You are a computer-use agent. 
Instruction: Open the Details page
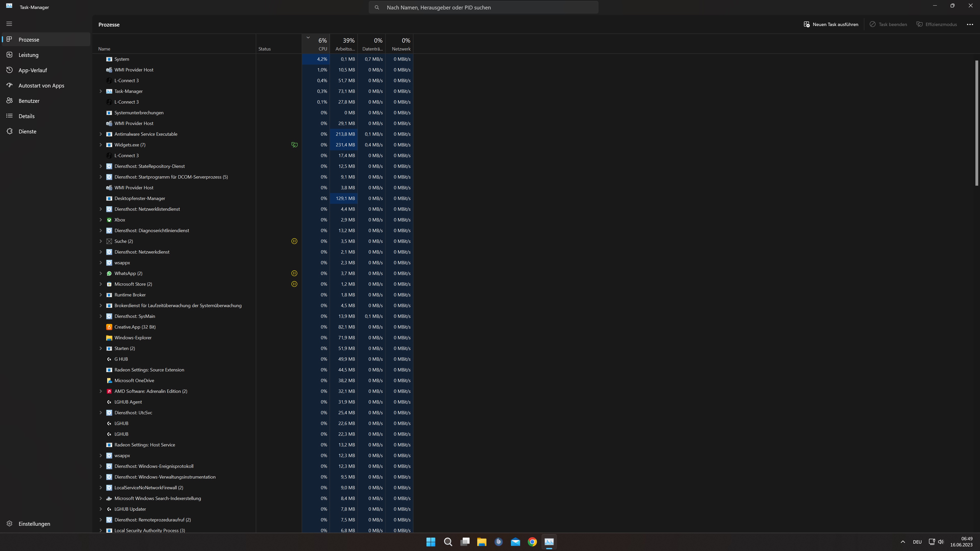click(46, 116)
